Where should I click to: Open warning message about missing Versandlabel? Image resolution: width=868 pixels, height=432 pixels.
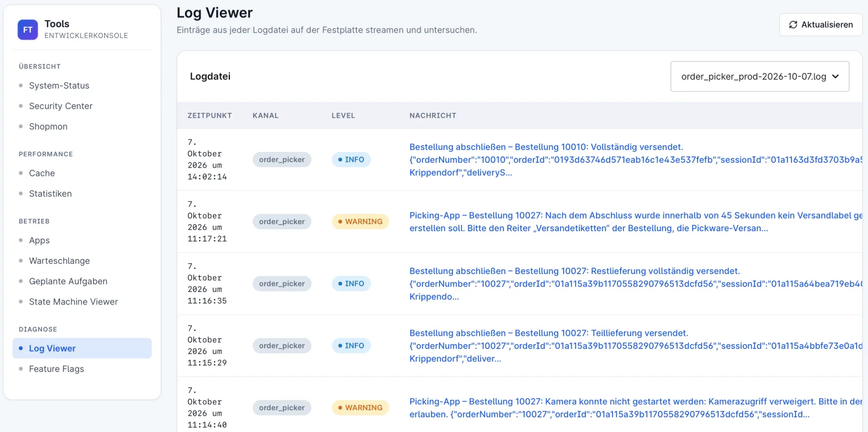tap(635, 222)
